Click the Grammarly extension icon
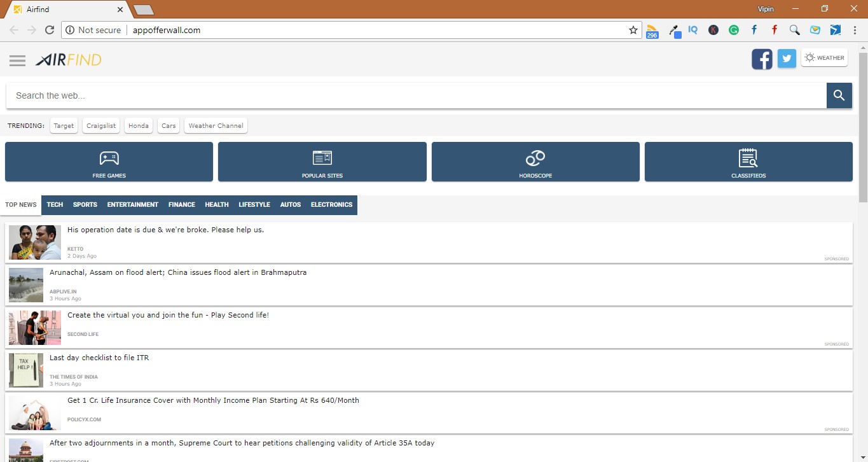The height and width of the screenshot is (462, 868). tap(734, 30)
